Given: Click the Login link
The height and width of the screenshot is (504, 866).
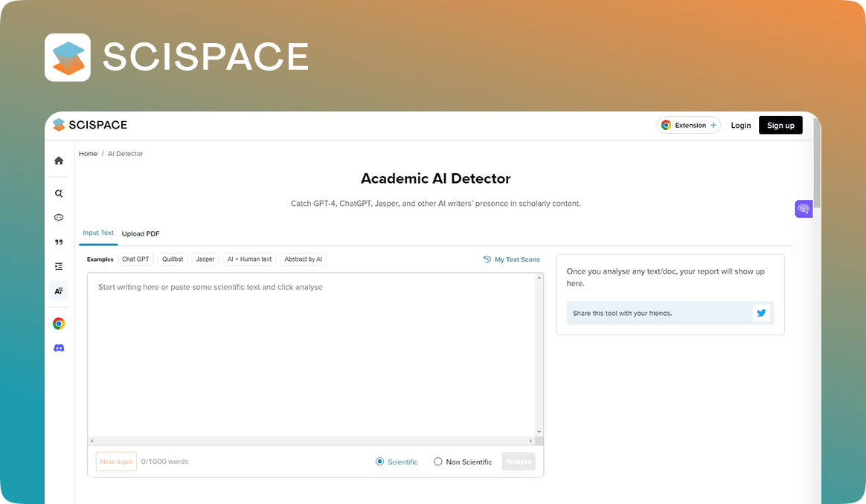Looking at the screenshot, I should (x=740, y=126).
